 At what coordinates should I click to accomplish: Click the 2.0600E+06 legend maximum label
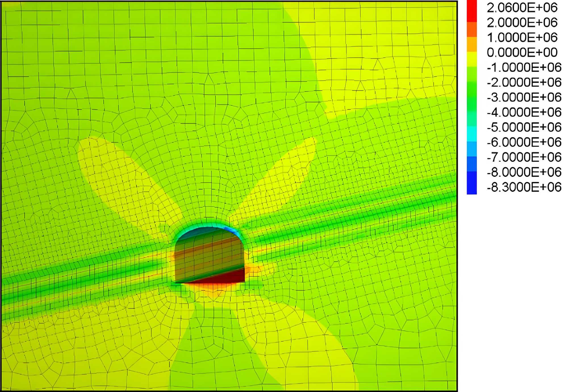pos(522,8)
